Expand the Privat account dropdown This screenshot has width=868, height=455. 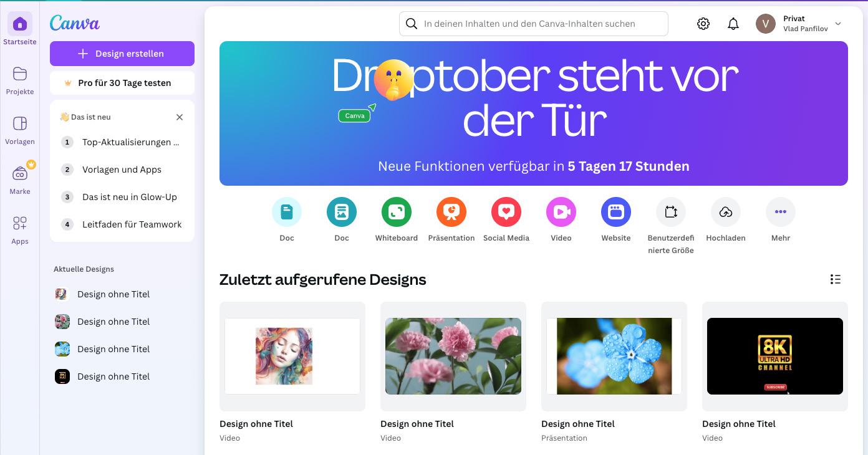799,24
